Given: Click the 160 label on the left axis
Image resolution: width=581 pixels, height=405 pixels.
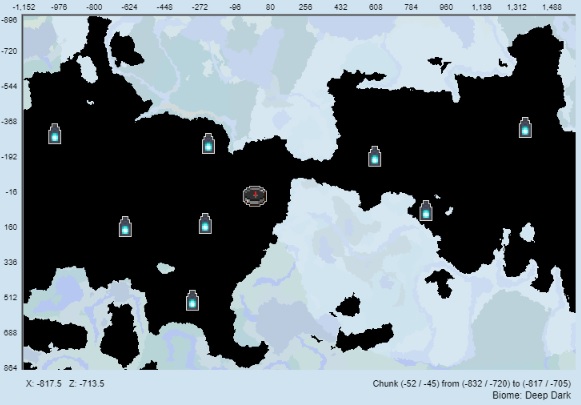Looking at the screenshot, I should tap(11, 227).
